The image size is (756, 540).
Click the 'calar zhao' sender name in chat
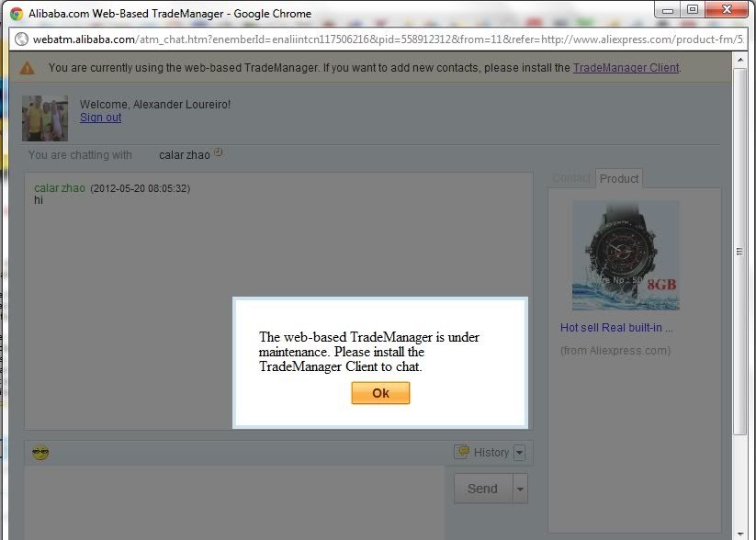60,188
